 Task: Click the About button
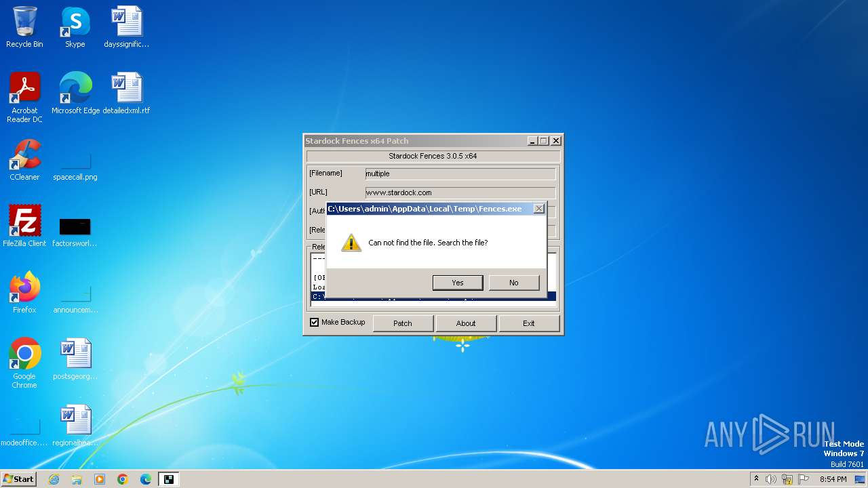click(466, 323)
